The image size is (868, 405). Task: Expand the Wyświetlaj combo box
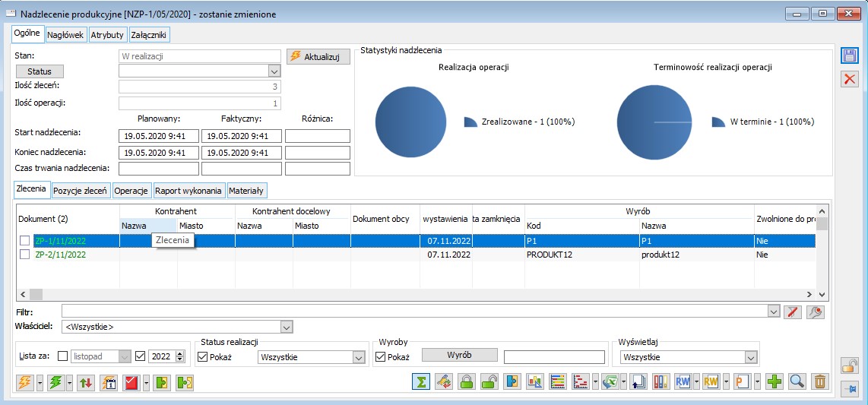pos(751,357)
